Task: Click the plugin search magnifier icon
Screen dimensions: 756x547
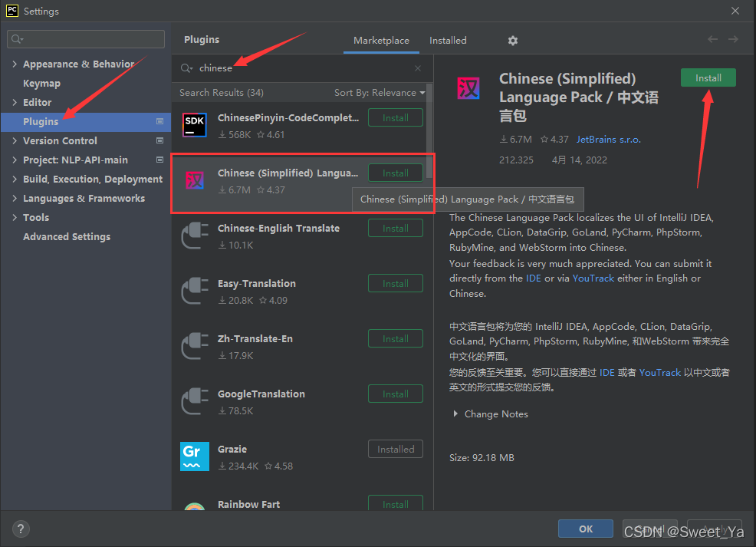Action: click(186, 68)
